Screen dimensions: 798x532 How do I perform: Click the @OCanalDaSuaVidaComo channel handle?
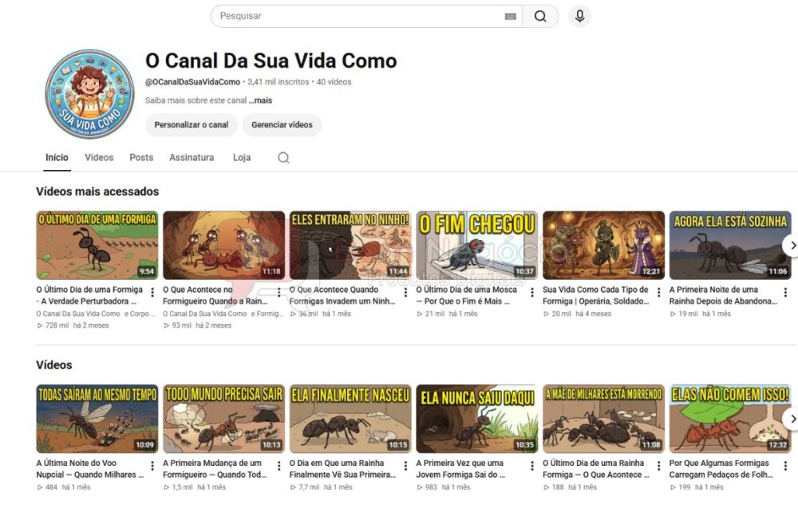point(192,82)
